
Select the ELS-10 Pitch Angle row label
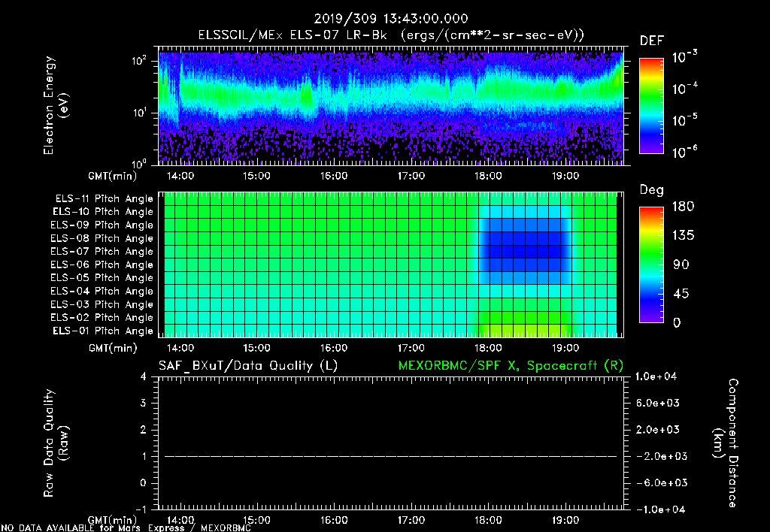[x=103, y=212]
